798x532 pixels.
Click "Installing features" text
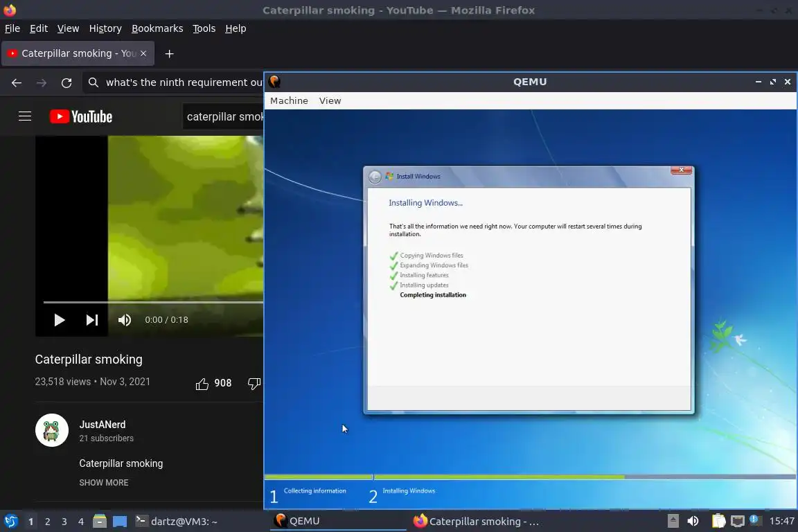[x=424, y=275]
